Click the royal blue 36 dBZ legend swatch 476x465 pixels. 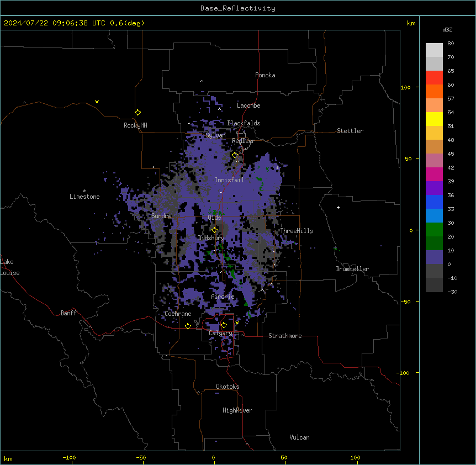(x=434, y=202)
